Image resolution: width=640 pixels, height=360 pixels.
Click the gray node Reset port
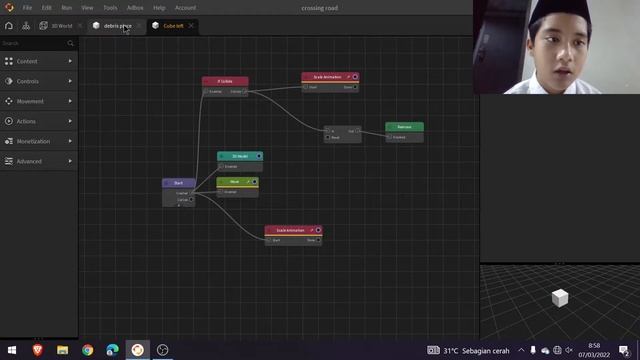click(327, 138)
